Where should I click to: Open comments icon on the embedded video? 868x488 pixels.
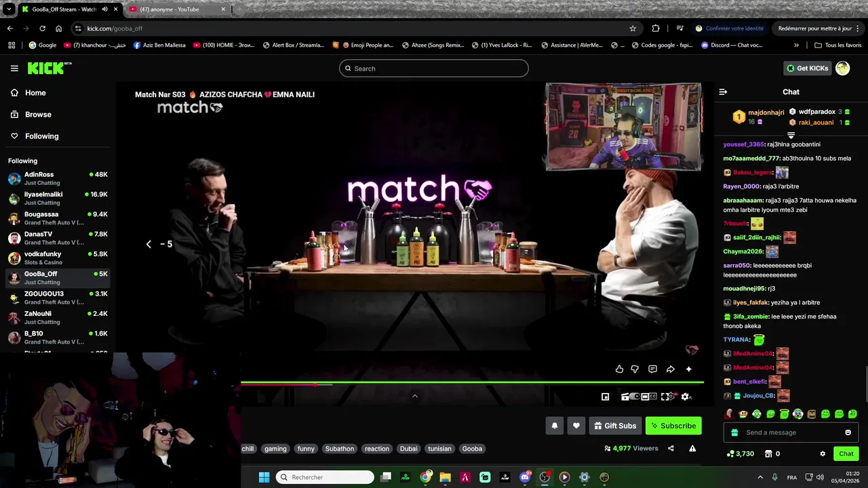pyautogui.click(x=652, y=369)
